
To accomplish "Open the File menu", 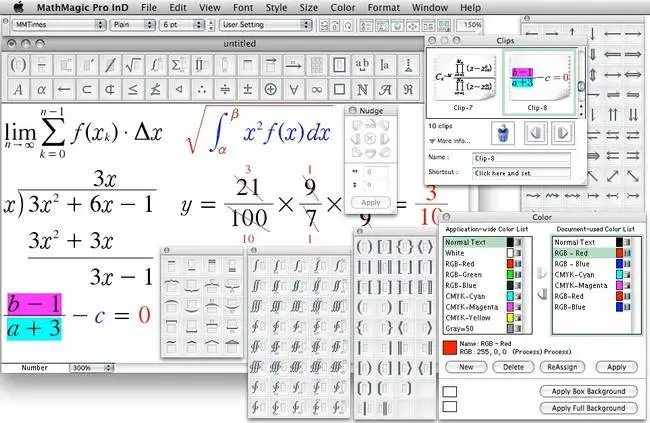I will (149, 7).
